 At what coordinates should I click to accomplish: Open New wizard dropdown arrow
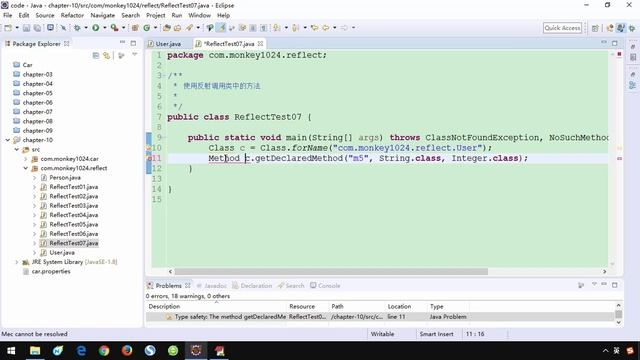(17, 28)
